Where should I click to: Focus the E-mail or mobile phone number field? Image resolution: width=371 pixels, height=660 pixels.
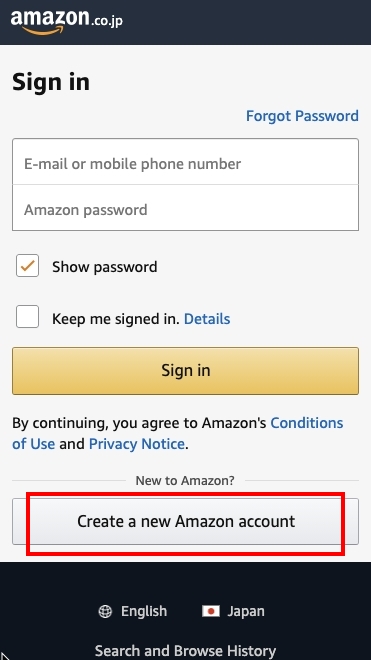185,162
